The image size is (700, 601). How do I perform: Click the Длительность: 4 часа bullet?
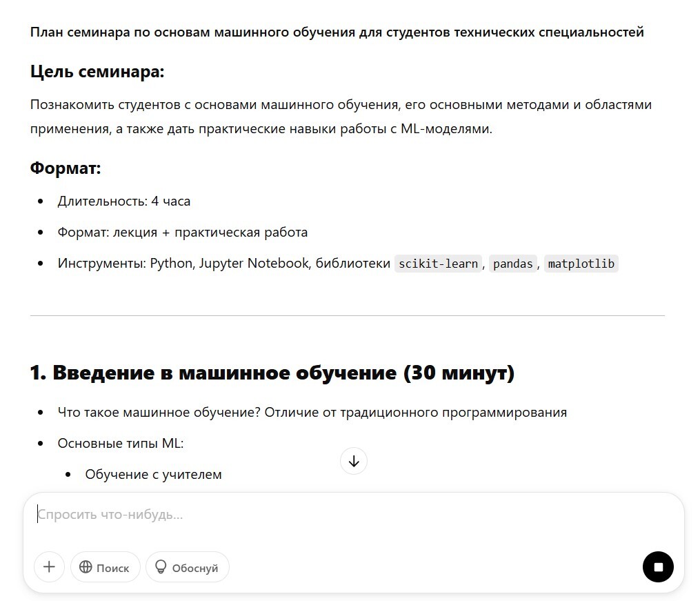tap(124, 201)
